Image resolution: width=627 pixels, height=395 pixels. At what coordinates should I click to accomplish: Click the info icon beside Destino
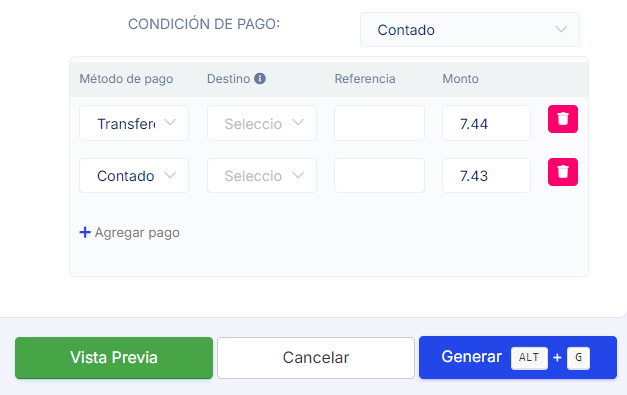pos(260,78)
